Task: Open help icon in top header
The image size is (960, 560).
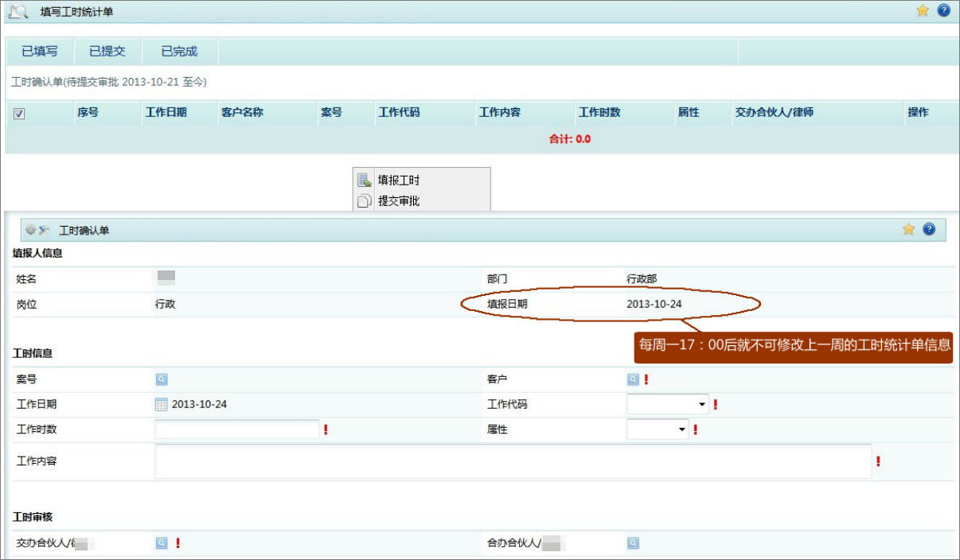Action: (943, 11)
